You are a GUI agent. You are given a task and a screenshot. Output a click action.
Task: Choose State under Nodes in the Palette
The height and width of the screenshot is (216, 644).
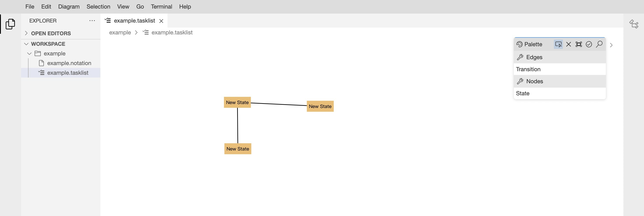[523, 93]
